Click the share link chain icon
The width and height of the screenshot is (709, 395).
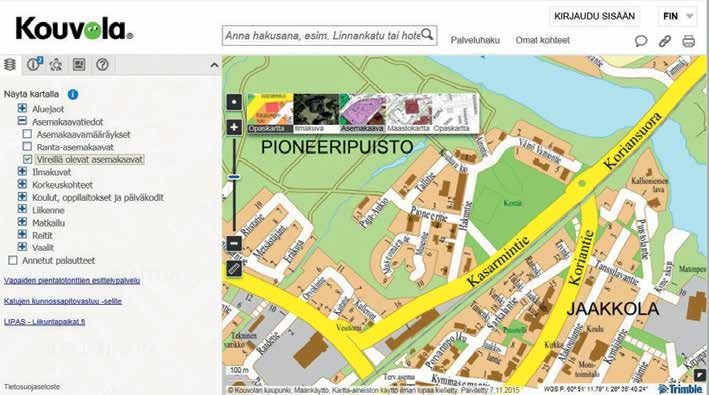(x=665, y=41)
